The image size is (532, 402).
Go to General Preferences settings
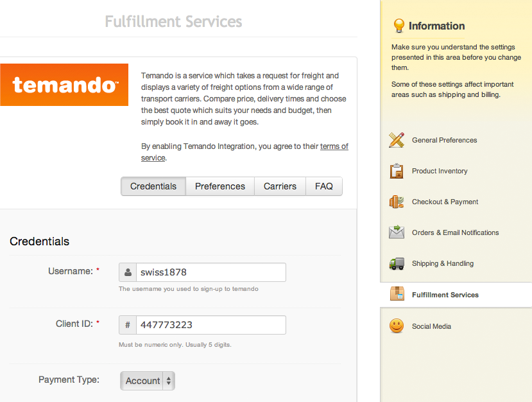coord(445,140)
